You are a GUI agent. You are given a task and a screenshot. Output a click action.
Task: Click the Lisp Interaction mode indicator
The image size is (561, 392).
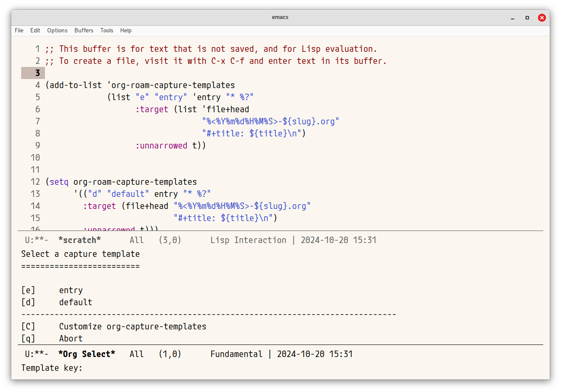(249, 240)
